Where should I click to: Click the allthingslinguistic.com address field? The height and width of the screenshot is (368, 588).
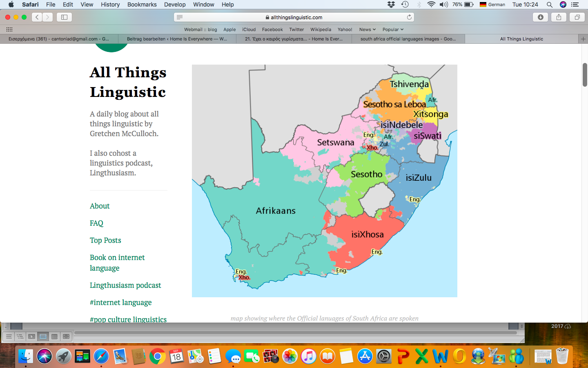pyautogui.click(x=294, y=17)
